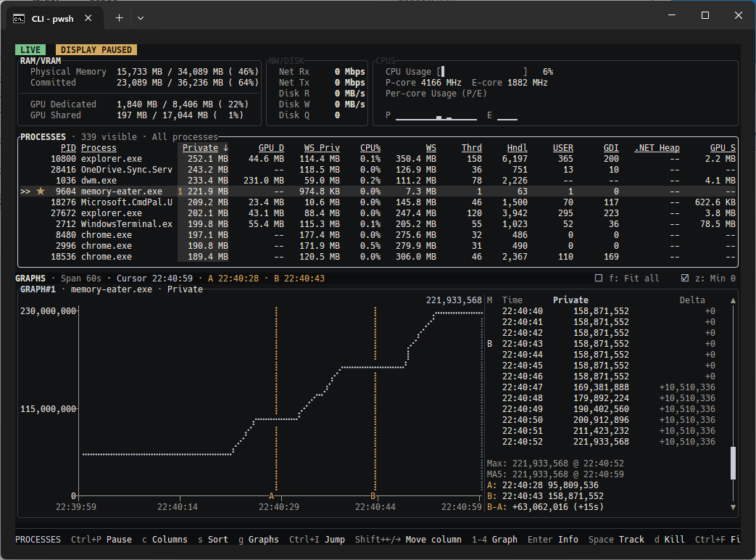Click the .NET Heap column header
Screen dimensions: 756x560
point(657,147)
